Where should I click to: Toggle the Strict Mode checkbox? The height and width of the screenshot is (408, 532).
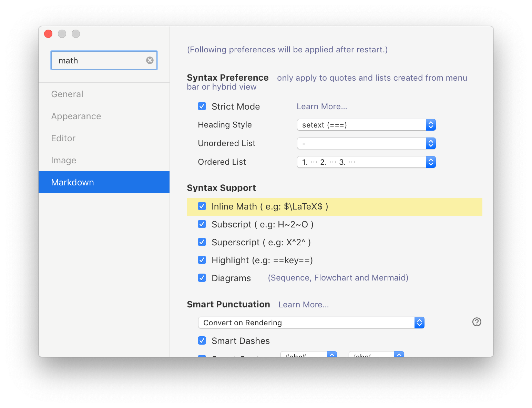[202, 106]
